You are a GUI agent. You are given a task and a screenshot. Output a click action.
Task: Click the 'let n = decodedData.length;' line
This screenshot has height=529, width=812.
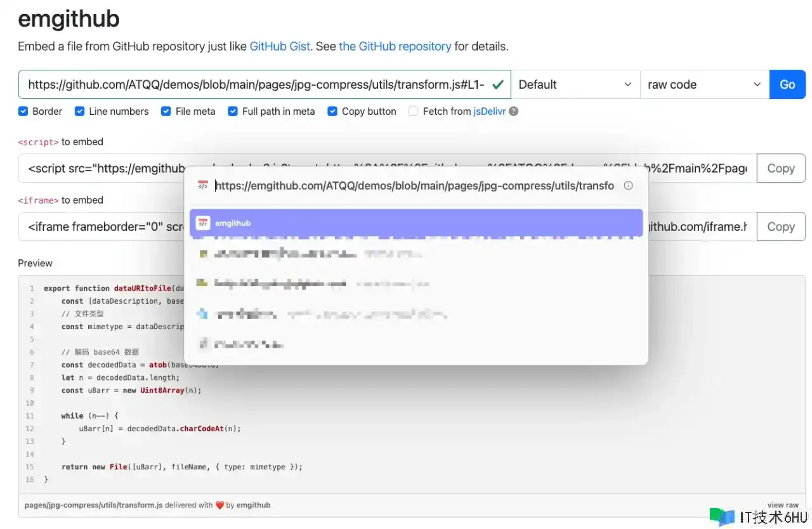121,377
